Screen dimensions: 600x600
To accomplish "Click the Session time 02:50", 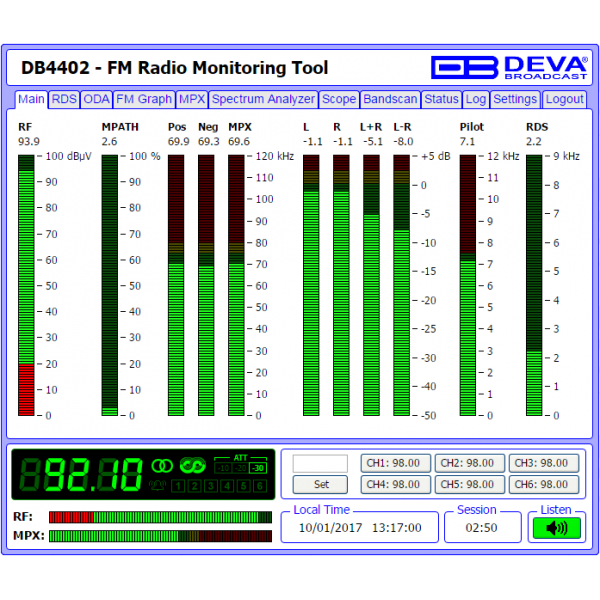I will [x=481, y=528].
